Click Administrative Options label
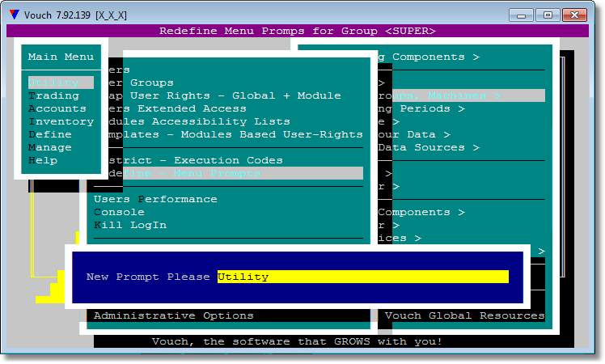 click(174, 315)
